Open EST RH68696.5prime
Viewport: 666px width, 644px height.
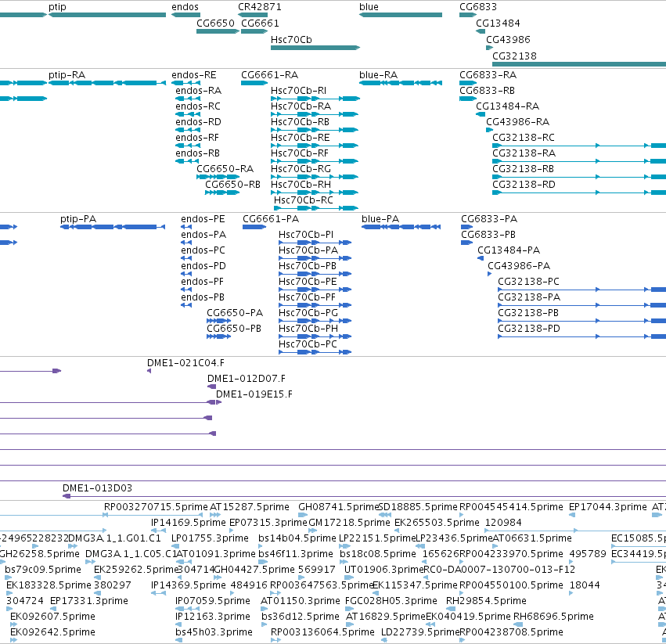point(553,617)
